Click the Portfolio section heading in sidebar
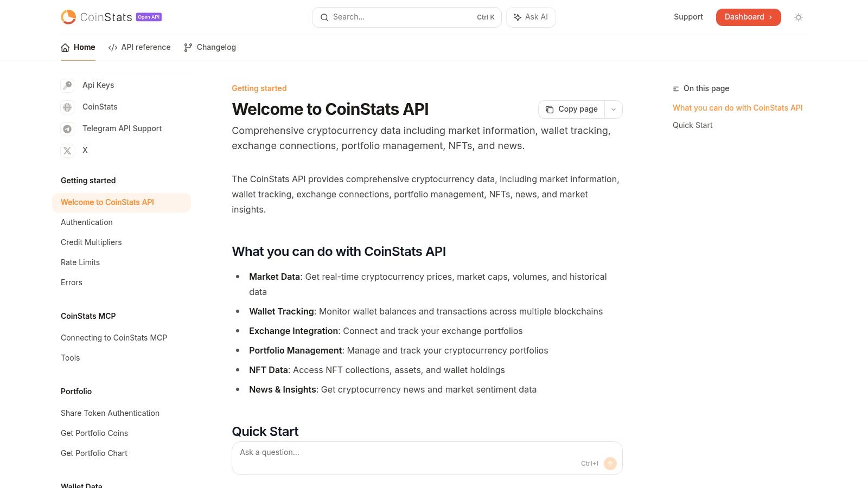Screen dimensions: 868x488 76,391
